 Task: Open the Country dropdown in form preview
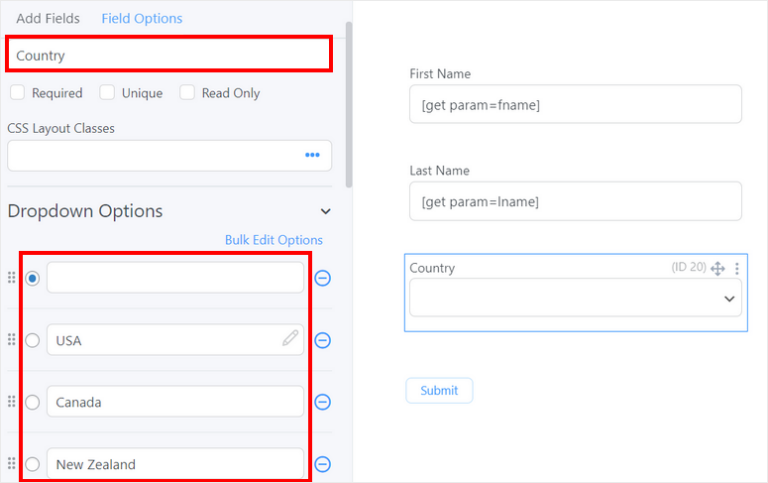pyautogui.click(x=575, y=298)
